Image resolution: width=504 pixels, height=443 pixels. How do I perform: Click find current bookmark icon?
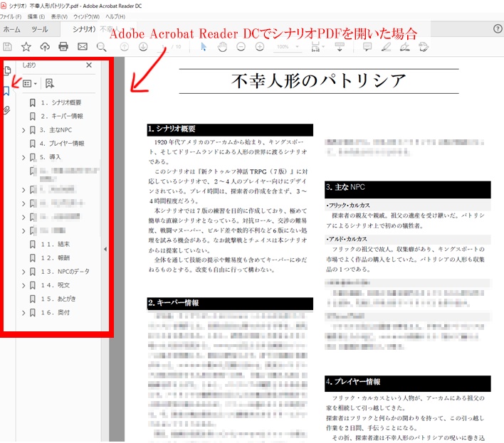coord(50,84)
